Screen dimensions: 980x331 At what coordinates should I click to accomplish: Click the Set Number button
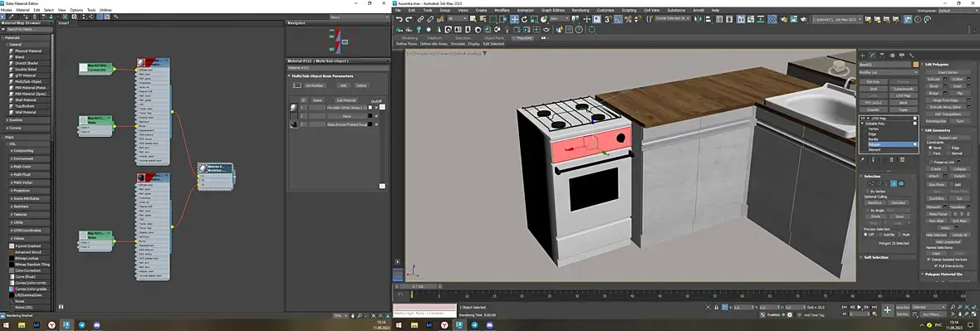click(315, 85)
